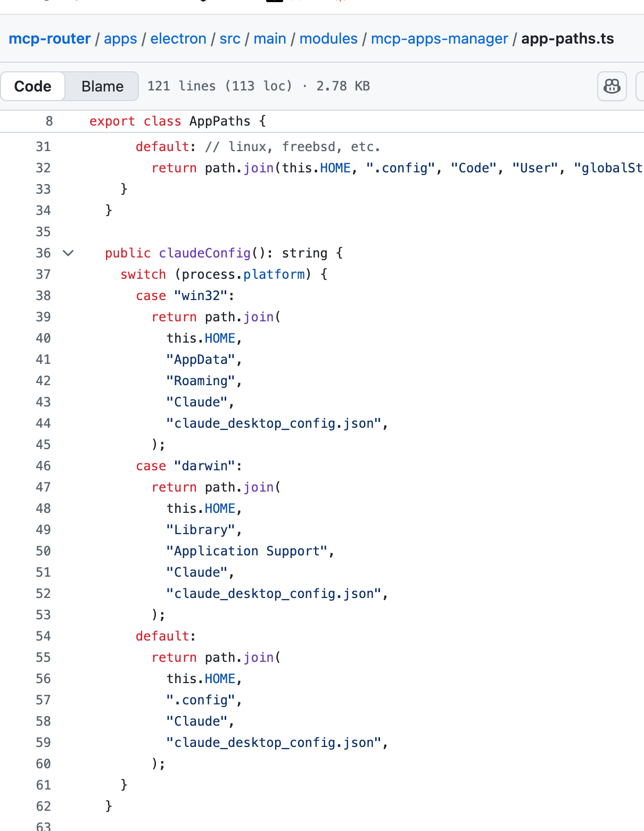Click the AppPaths class name in sticky header
Image resolution: width=644 pixels, height=831 pixels.
click(x=220, y=121)
